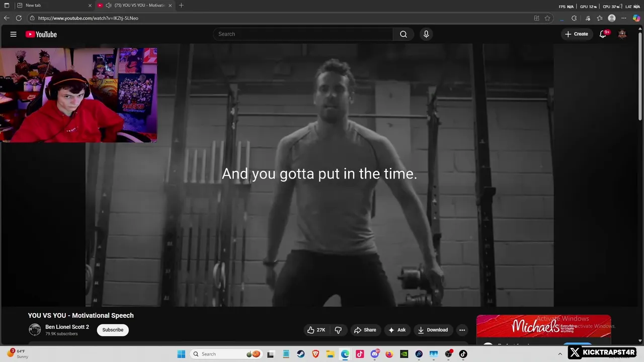This screenshot has width=644, height=362.
Task: Open the Notepad taskbar icon
Action: coord(286,354)
